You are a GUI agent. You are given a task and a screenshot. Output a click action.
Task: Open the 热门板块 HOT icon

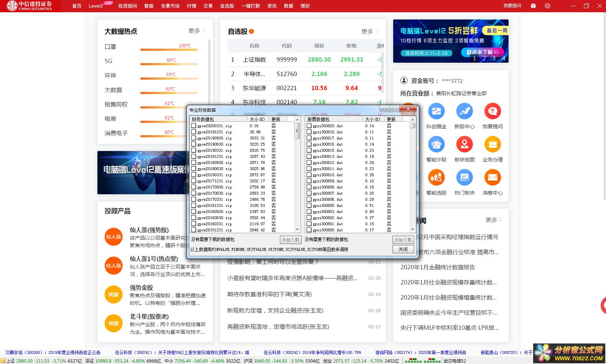coord(464,178)
